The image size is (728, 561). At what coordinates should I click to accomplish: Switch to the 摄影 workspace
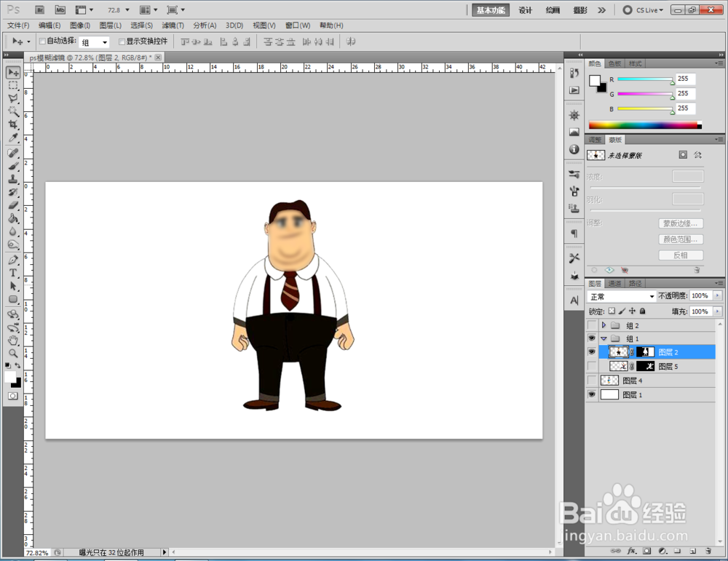point(580,9)
